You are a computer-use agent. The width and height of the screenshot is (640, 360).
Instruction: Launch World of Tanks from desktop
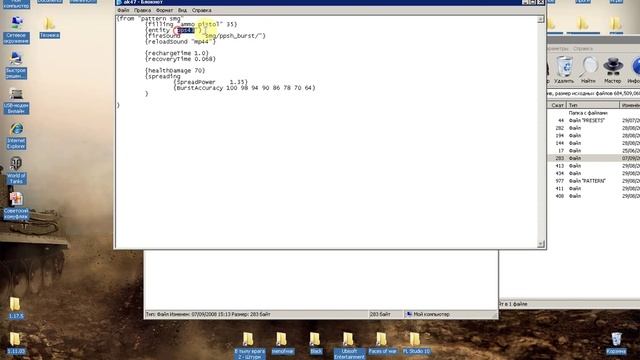point(16,171)
